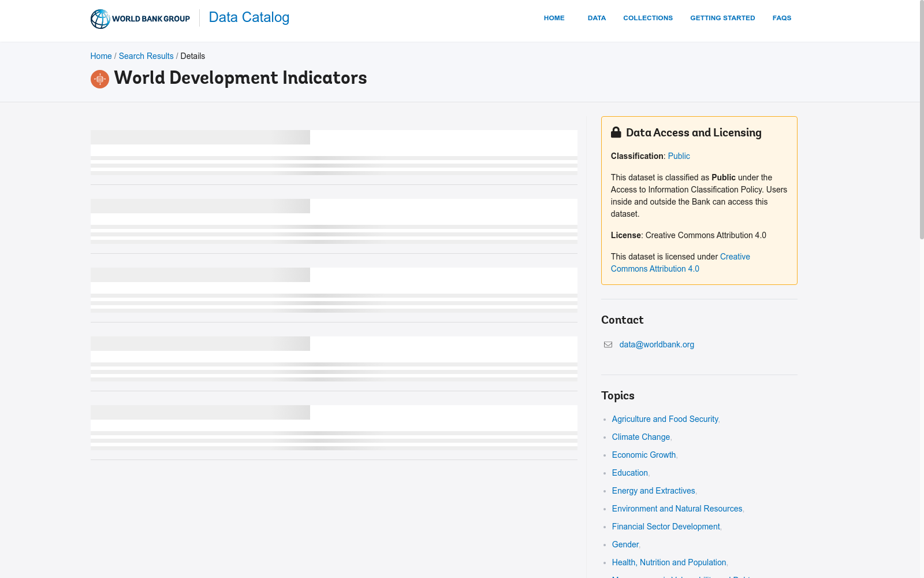Viewport: 924px width, 578px height.
Task: Select the Agriculture and Food Security topic
Action: 665,419
